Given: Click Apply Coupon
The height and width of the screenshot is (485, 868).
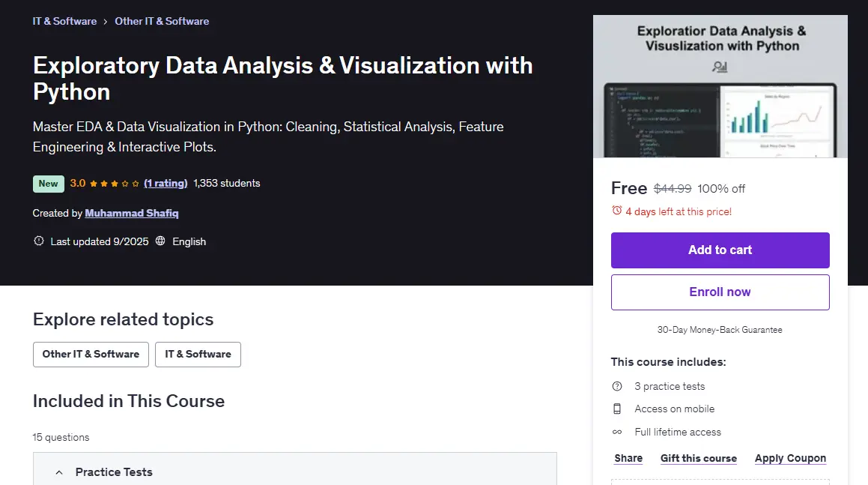Looking at the screenshot, I should (x=791, y=459).
